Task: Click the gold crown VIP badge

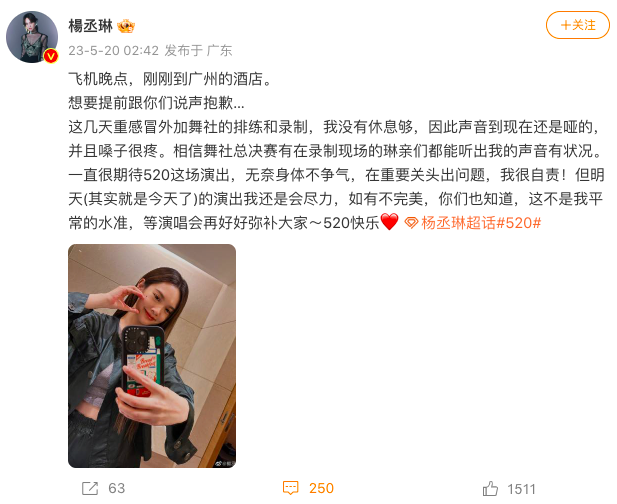Action: (126, 26)
